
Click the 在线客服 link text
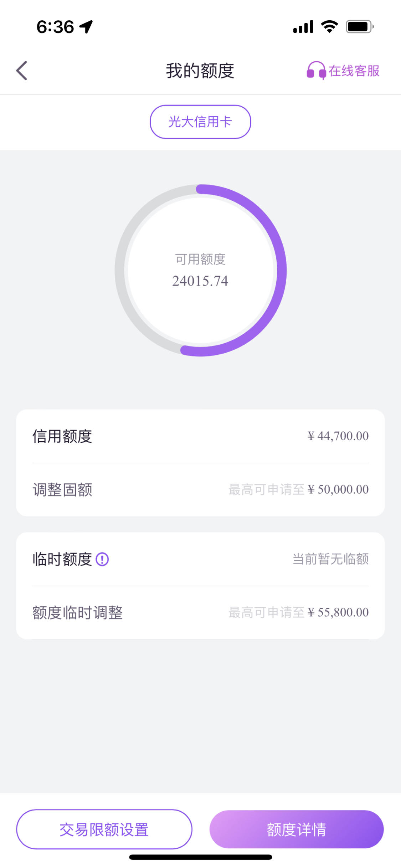pyautogui.click(x=354, y=71)
